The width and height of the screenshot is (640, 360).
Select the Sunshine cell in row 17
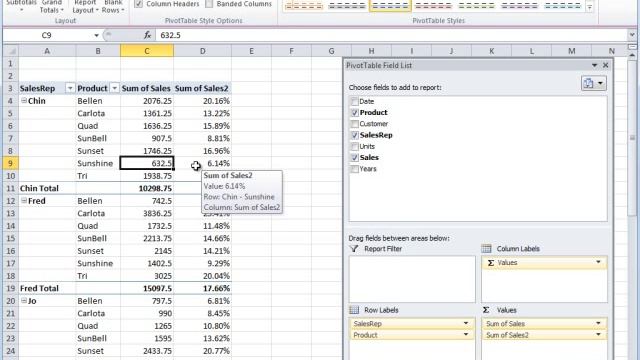pyautogui.click(x=98, y=263)
